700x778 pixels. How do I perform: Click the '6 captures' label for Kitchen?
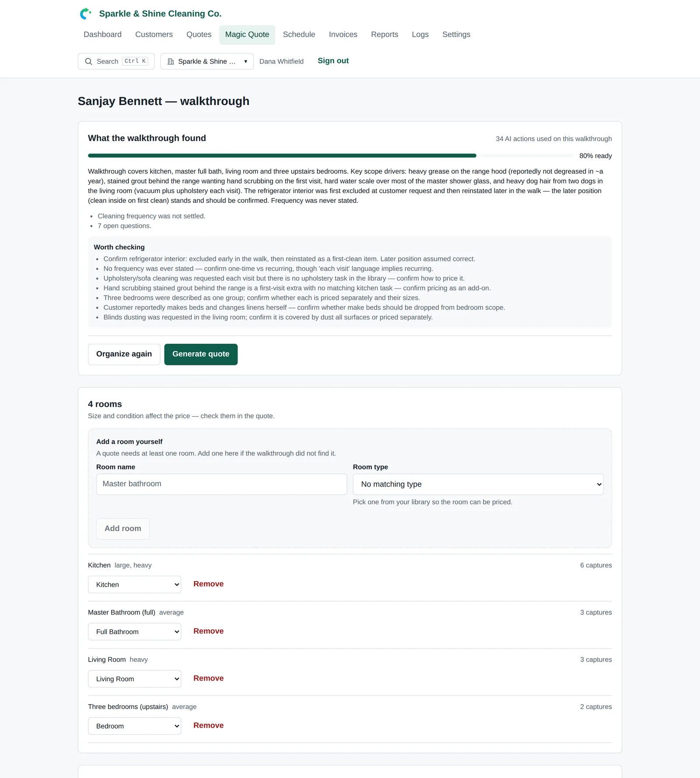[x=596, y=565]
